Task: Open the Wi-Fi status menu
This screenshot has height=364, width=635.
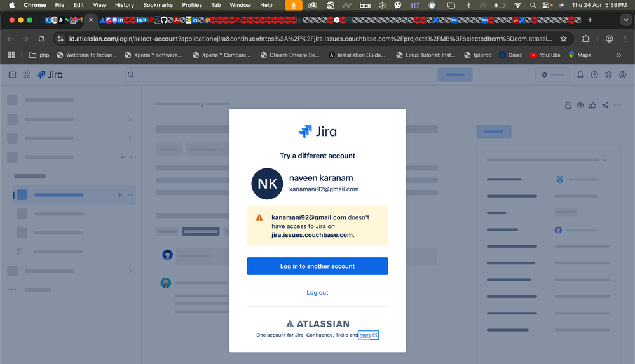Action: tap(517, 5)
